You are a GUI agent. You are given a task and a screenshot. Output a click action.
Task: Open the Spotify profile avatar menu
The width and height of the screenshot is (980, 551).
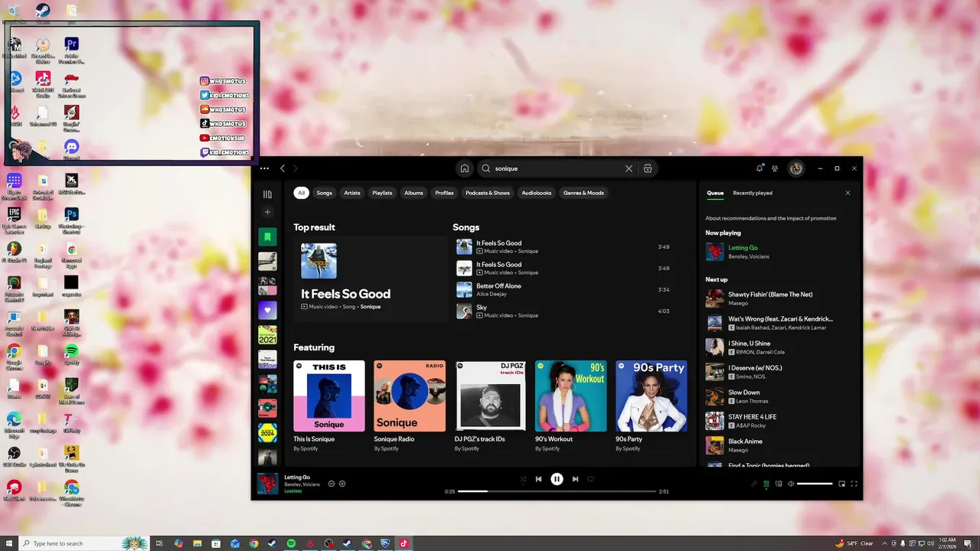coord(796,168)
